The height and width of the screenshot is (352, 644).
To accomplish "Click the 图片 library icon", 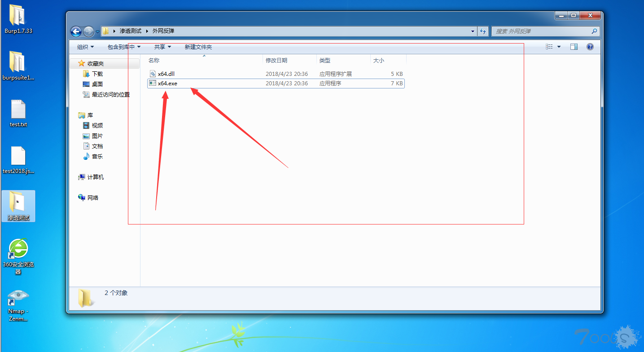I will tap(86, 136).
